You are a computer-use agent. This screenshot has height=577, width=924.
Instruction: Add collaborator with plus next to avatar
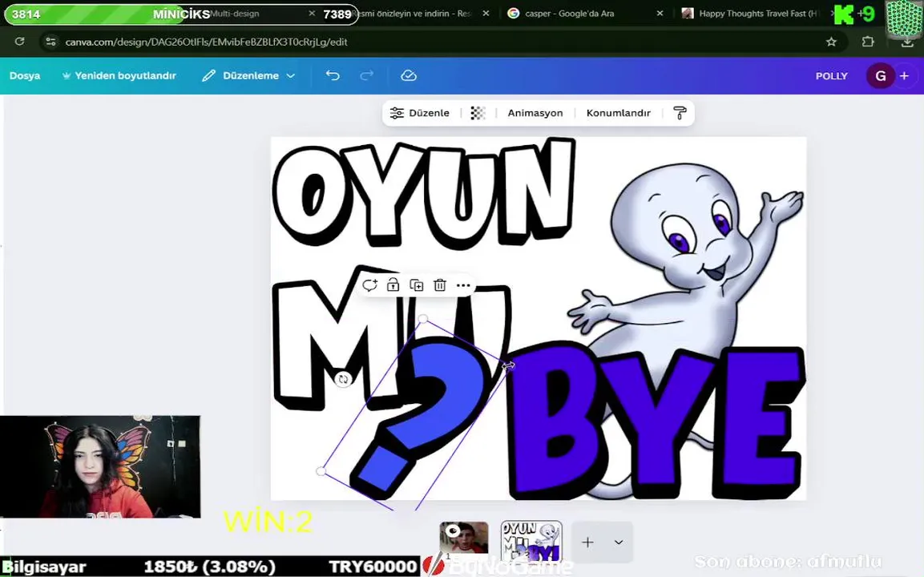click(x=905, y=76)
